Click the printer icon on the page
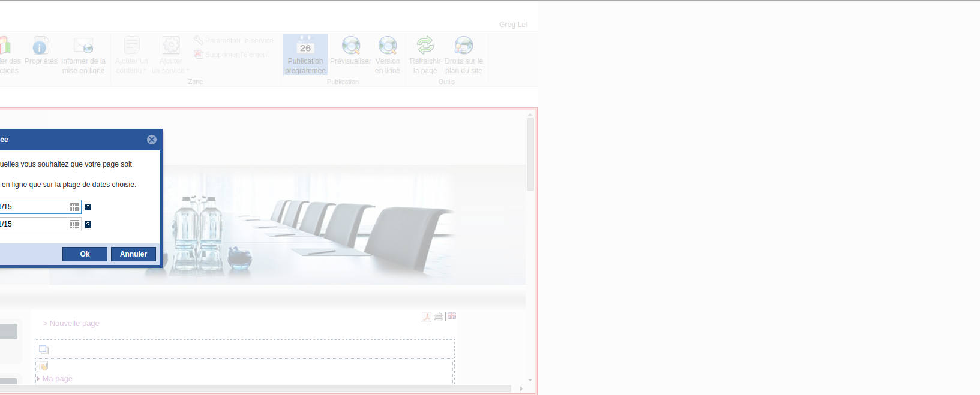 click(439, 317)
